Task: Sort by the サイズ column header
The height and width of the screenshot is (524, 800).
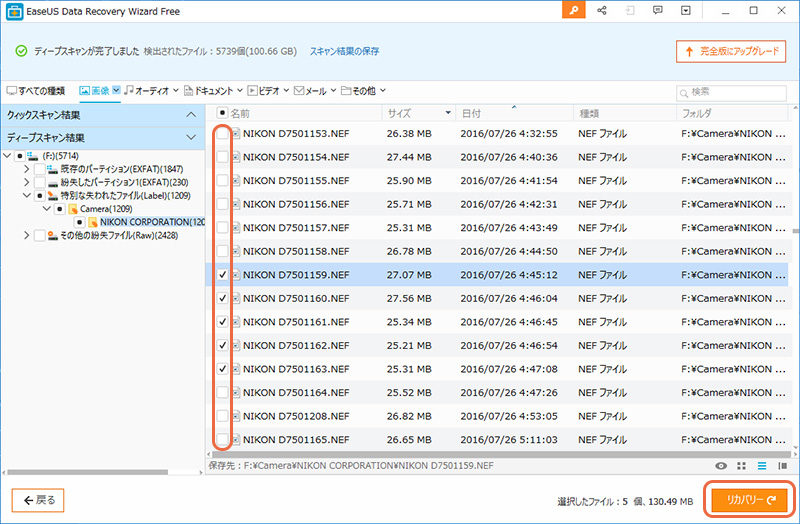Action: click(418, 113)
